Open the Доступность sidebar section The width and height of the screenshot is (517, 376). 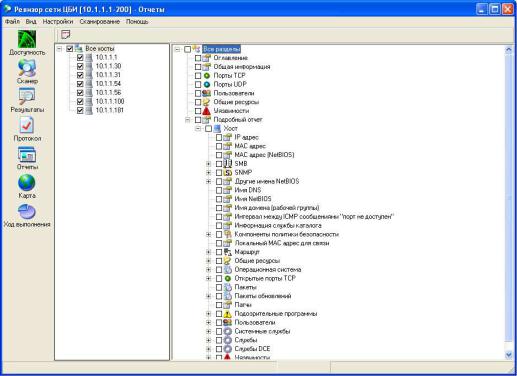(27, 43)
